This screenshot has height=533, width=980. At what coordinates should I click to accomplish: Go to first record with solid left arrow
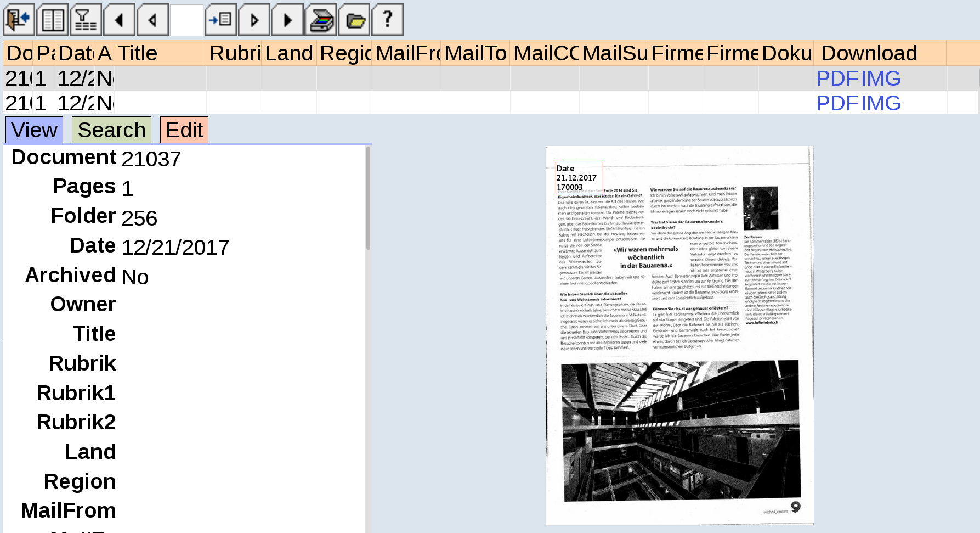pos(120,20)
